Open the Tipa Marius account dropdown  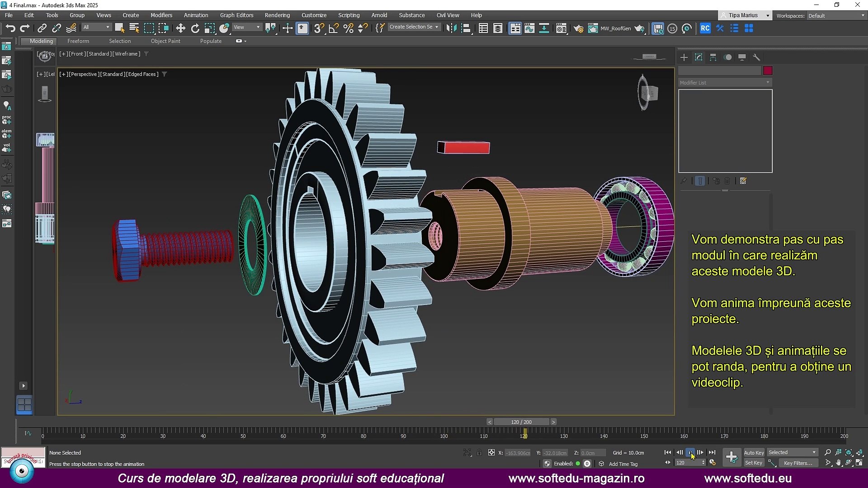click(745, 15)
